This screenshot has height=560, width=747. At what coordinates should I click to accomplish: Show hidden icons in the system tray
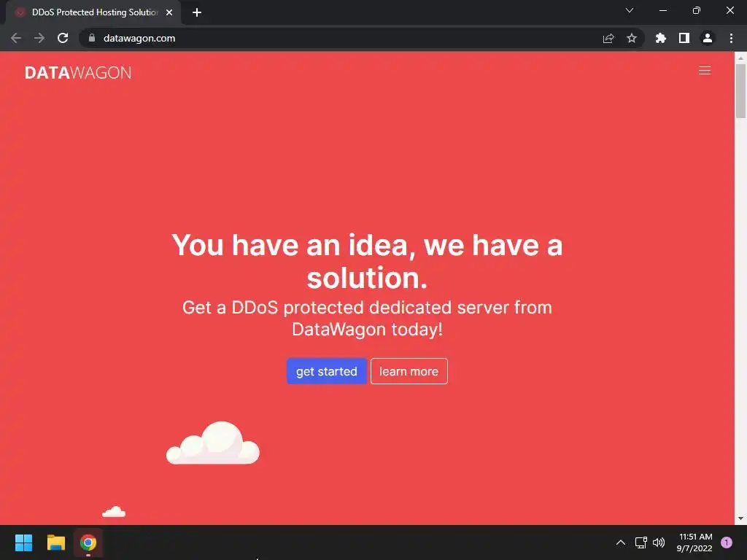[x=621, y=542]
